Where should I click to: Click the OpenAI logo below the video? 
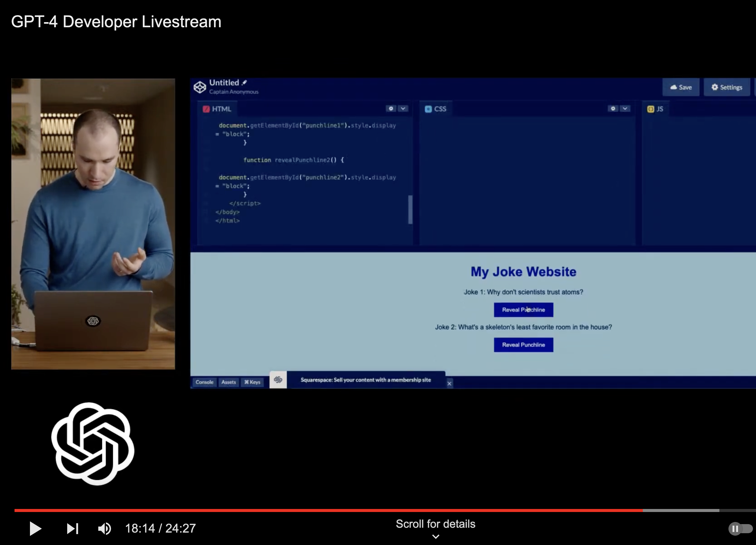point(93,444)
